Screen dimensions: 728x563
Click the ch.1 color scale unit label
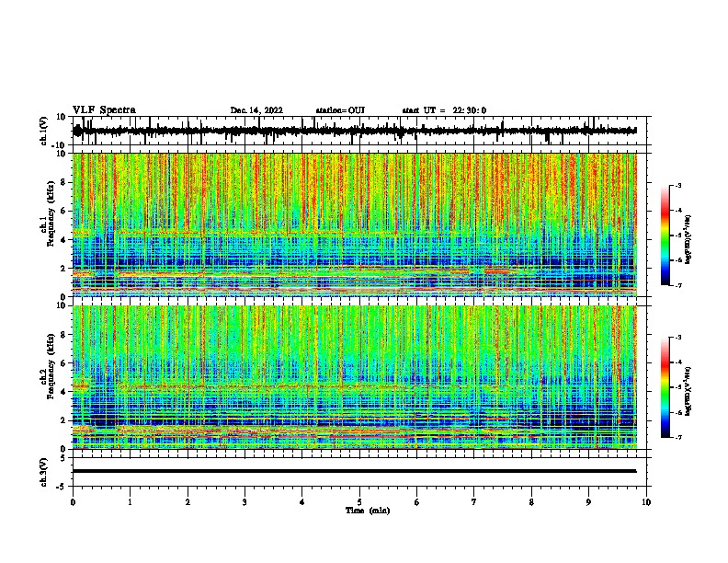[688, 238]
